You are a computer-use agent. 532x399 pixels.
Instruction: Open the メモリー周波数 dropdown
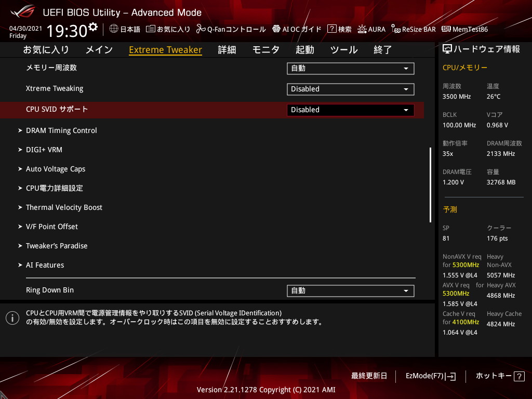[351, 69]
